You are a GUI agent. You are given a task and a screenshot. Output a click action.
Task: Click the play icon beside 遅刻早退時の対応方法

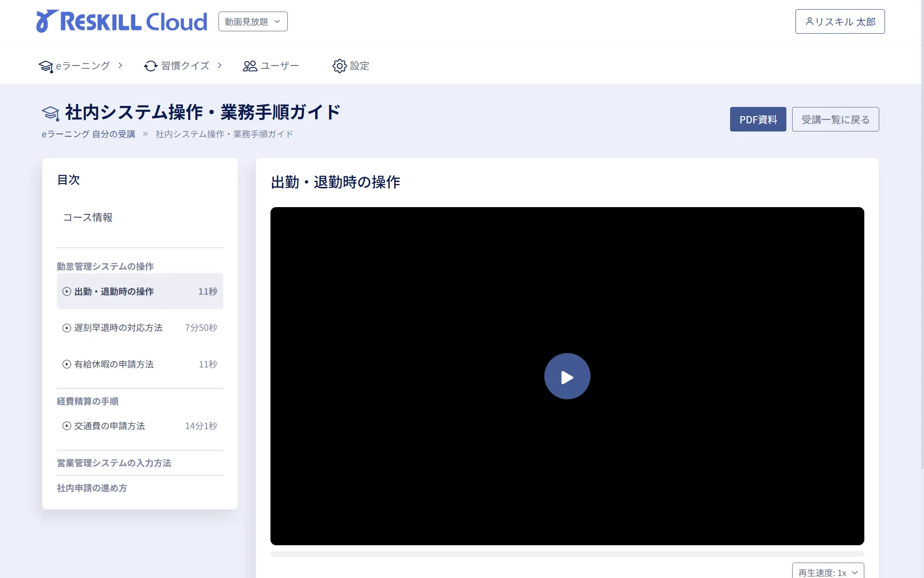(67, 328)
